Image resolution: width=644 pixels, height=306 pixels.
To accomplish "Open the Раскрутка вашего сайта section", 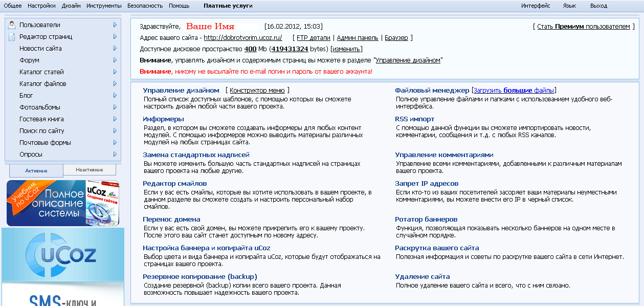I will tap(437, 248).
